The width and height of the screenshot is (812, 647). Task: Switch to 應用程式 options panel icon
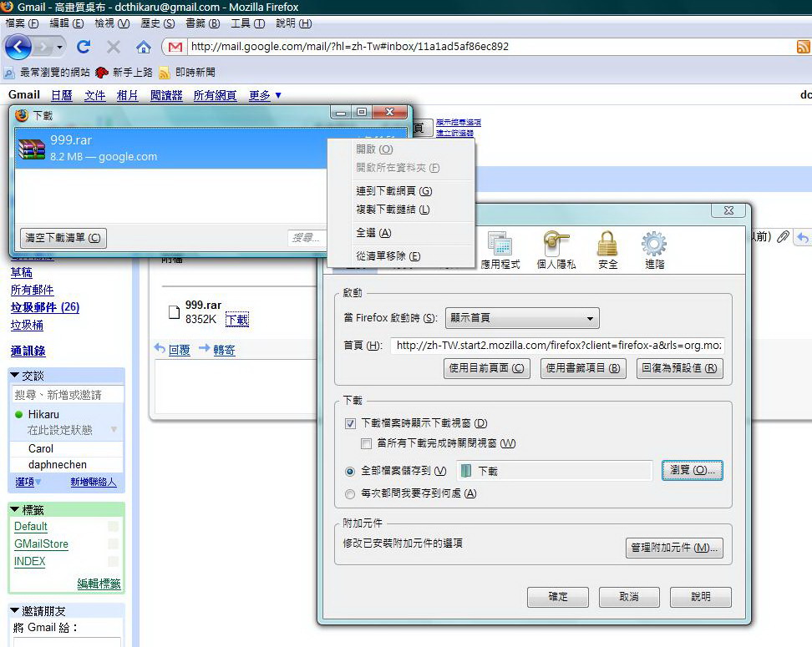500,250
